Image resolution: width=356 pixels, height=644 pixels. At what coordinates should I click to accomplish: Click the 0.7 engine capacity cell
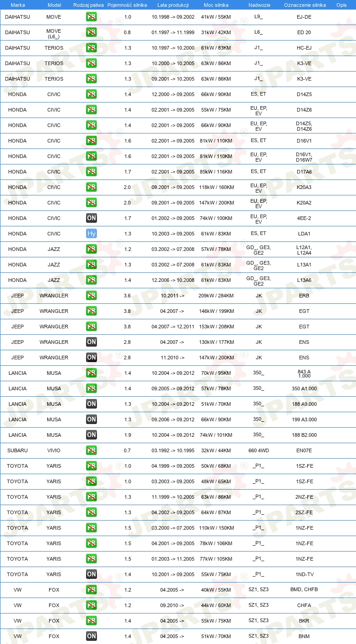(x=127, y=450)
